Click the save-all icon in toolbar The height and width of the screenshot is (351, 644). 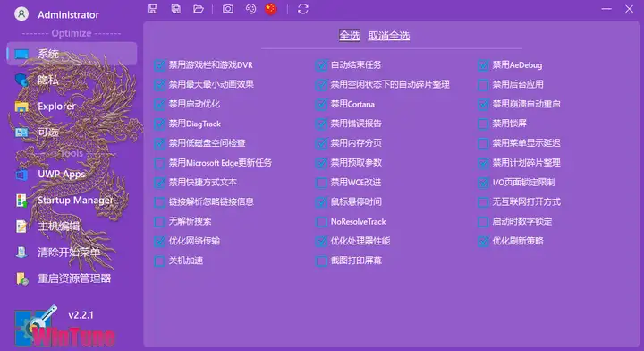pos(176,9)
